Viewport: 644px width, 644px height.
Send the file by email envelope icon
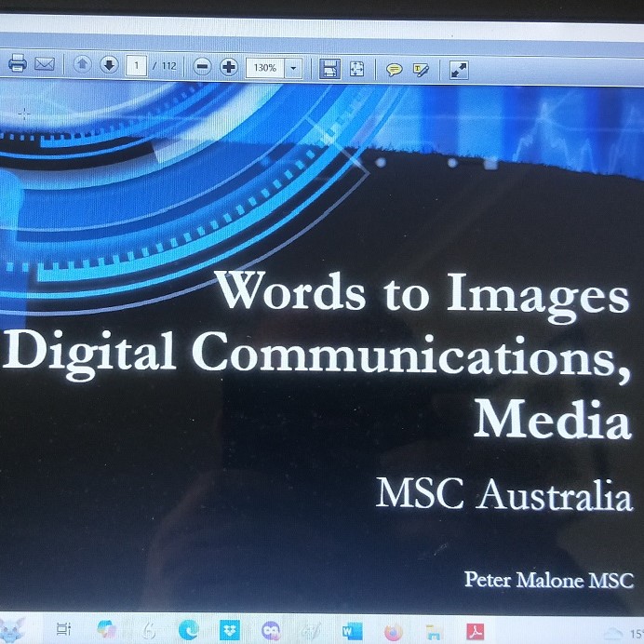click(x=45, y=64)
